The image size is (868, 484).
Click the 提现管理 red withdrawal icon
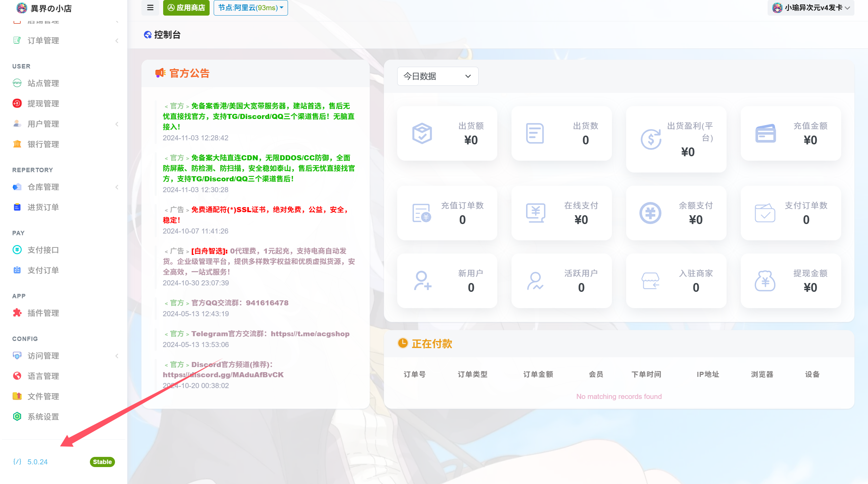tap(17, 103)
